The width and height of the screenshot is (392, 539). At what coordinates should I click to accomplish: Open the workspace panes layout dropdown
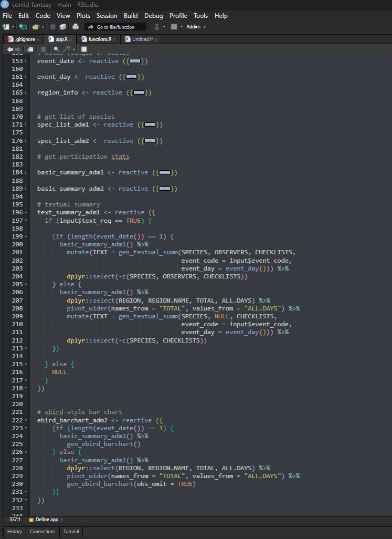(176, 27)
